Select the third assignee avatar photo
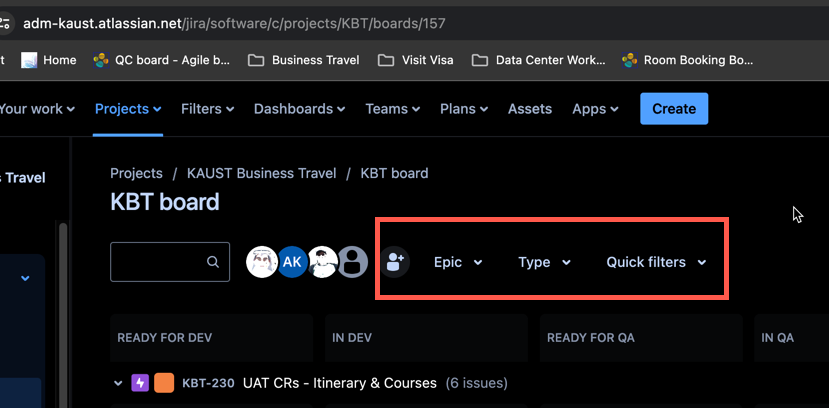 [x=323, y=262]
